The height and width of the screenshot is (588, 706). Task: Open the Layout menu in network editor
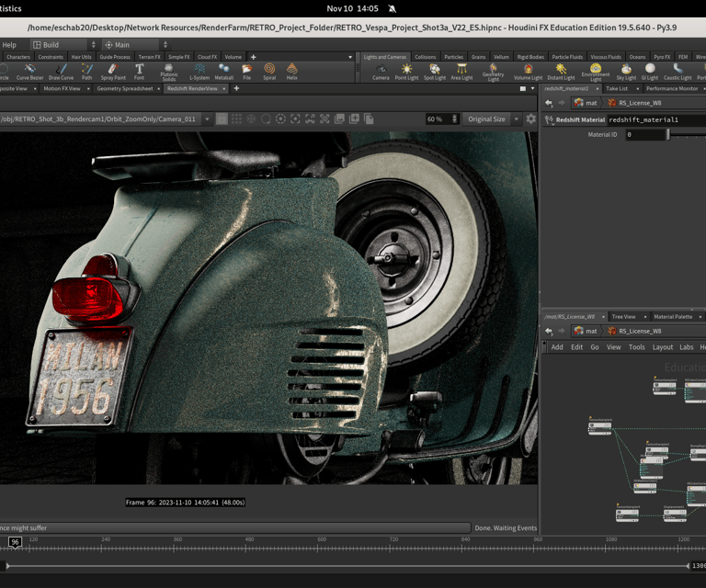coord(662,347)
